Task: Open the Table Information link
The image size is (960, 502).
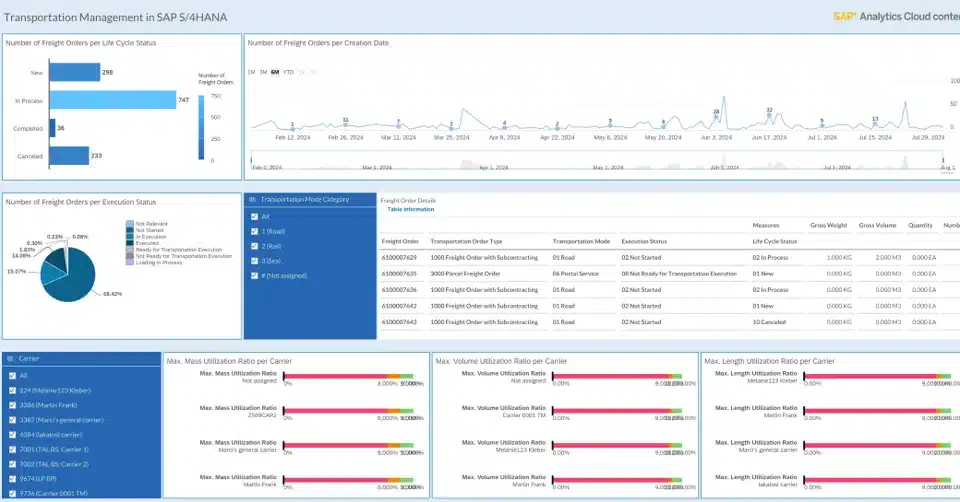Action: tap(411, 209)
